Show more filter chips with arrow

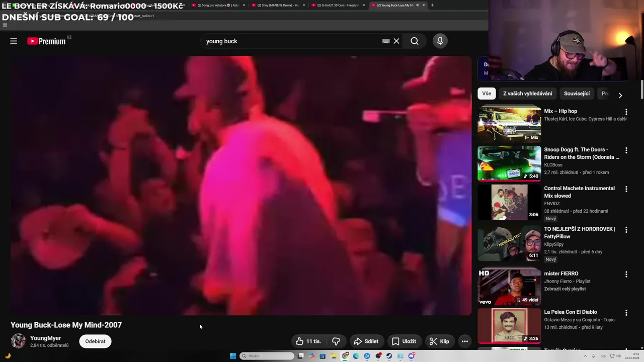tap(620, 95)
